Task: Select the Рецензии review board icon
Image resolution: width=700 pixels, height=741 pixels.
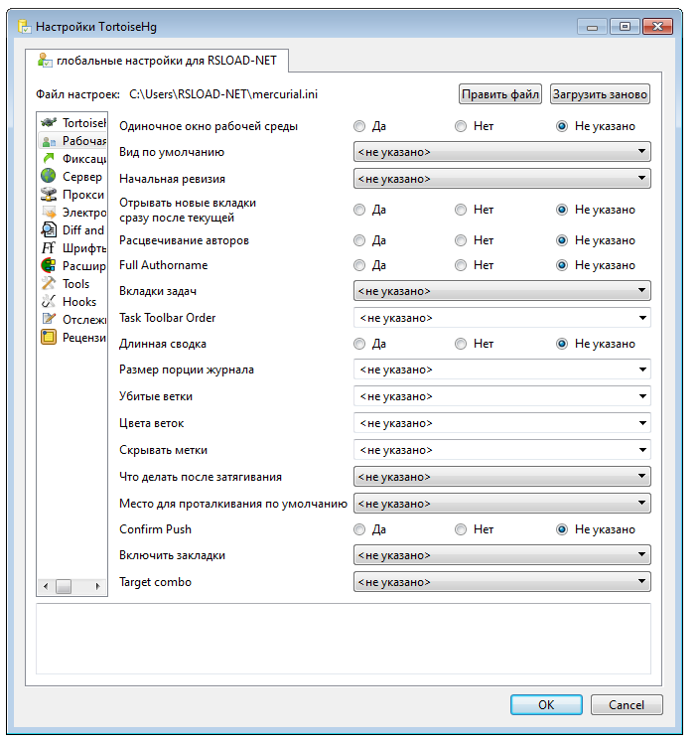Action: click(x=49, y=337)
